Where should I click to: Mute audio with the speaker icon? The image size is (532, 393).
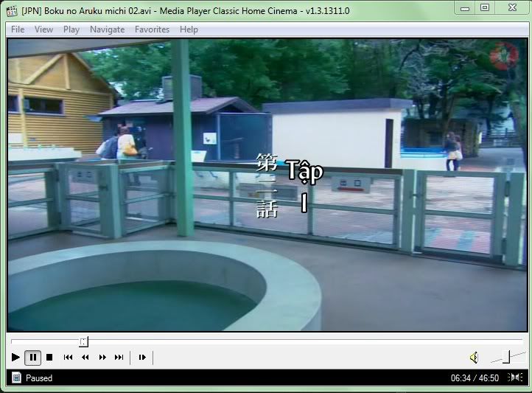coord(474,358)
